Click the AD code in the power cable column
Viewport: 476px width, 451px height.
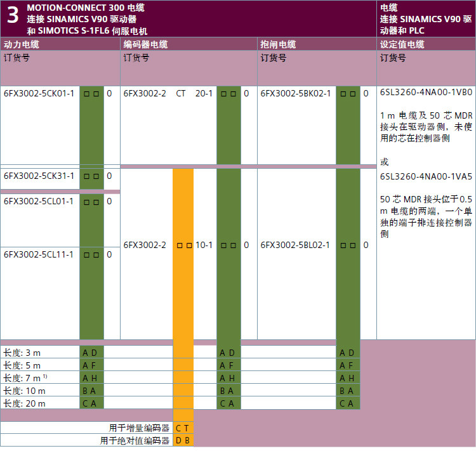tap(90, 353)
